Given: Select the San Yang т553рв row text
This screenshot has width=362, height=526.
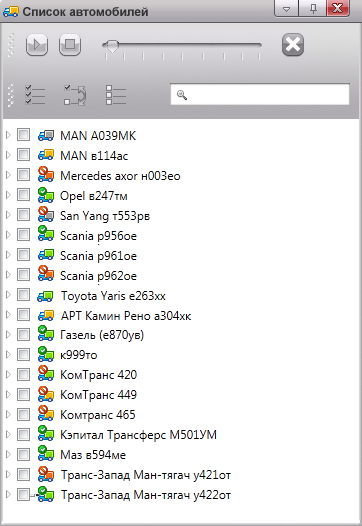Looking at the screenshot, I should click(x=105, y=216).
